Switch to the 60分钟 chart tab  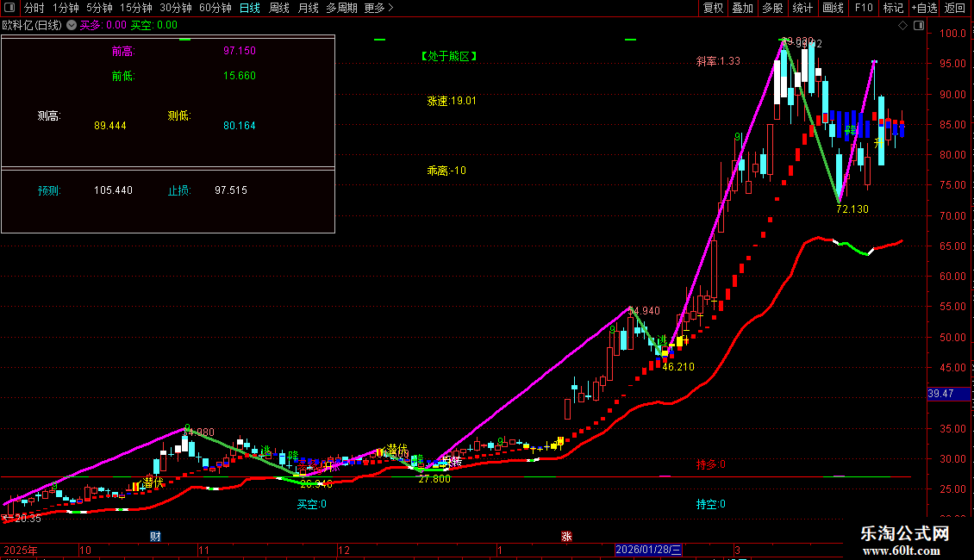coord(215,8)
